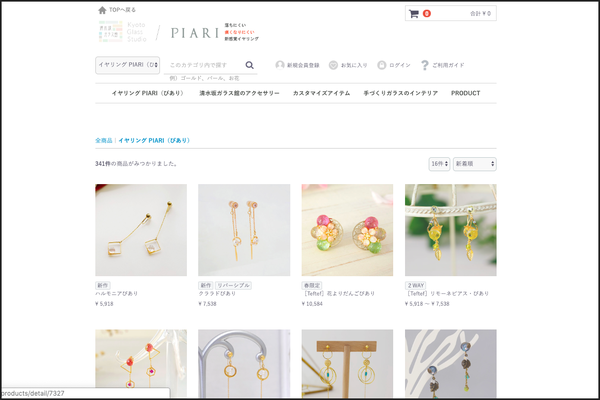600x400 pixels.
Task: Open the ハルモニアぴあり product link
Action: [x=116, y=294]
